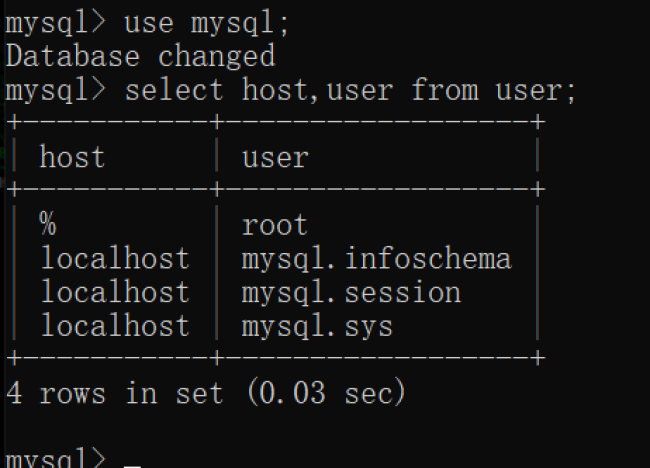This screenshot has width=650, height=468.
Task: Select the "%" host value
Action: click(48, 224)
